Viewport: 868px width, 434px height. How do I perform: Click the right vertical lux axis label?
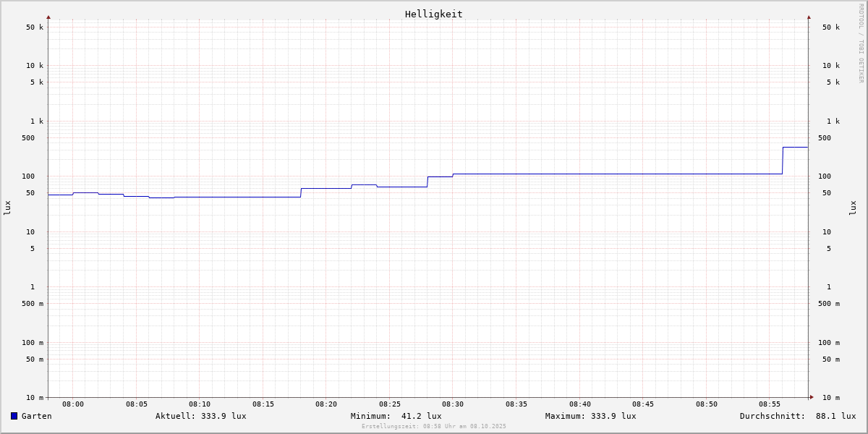(x=853, y=208)
